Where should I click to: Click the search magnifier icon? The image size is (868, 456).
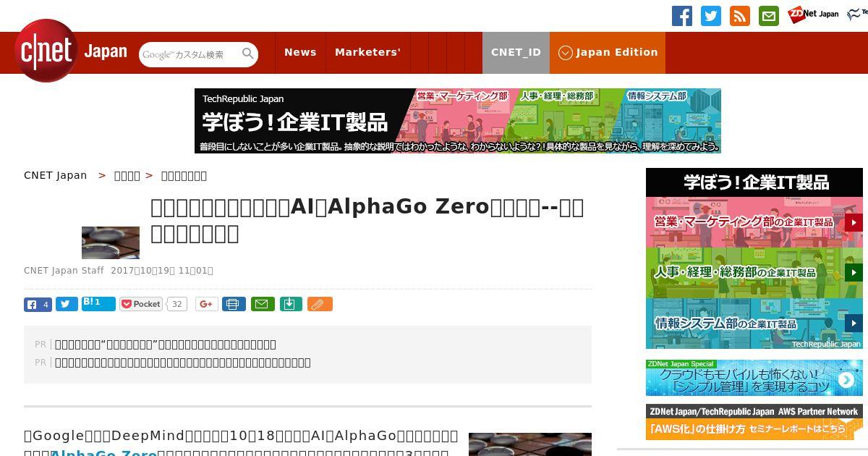248,54
